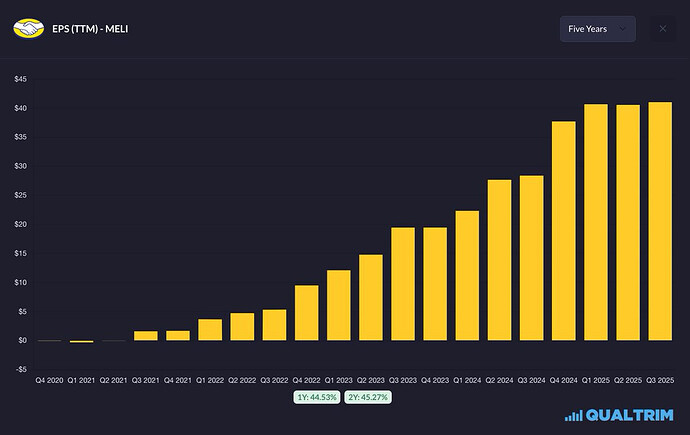Select the Q2 2025 EPS bar
The width and height of the screenshot is (690, 435).
[x=628, y=223]
